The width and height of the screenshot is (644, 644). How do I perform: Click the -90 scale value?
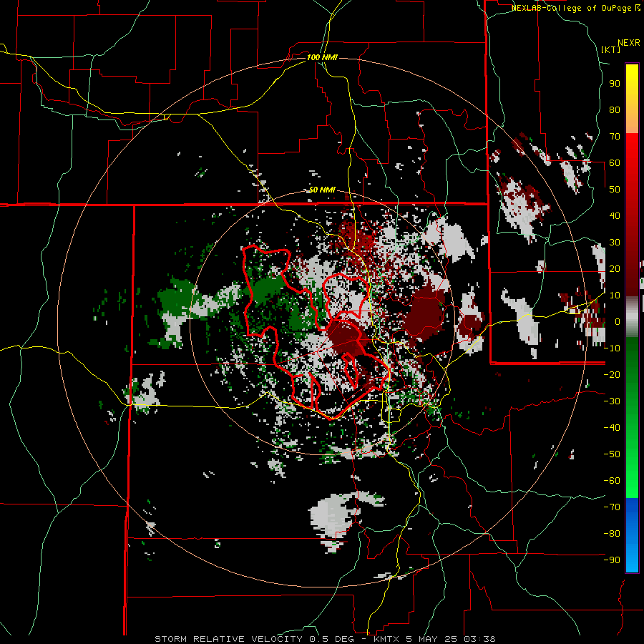coord(612,560)
